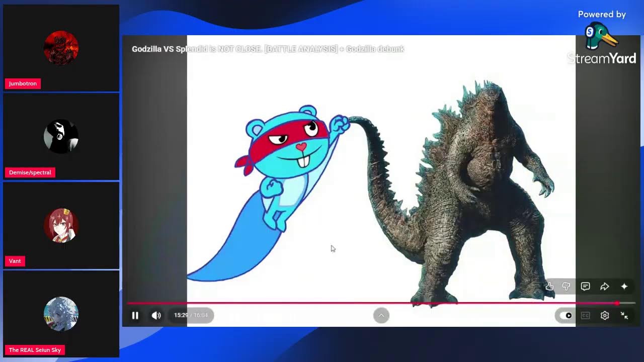The image size is (644, 362).
Task: Mute the video with the speaker icon
Action: point(156,315)
